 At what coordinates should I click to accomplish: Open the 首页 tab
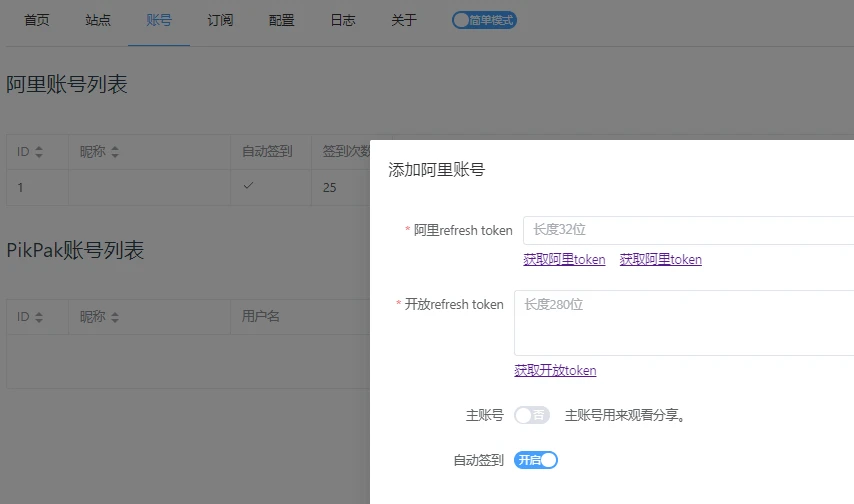(36, 21)
